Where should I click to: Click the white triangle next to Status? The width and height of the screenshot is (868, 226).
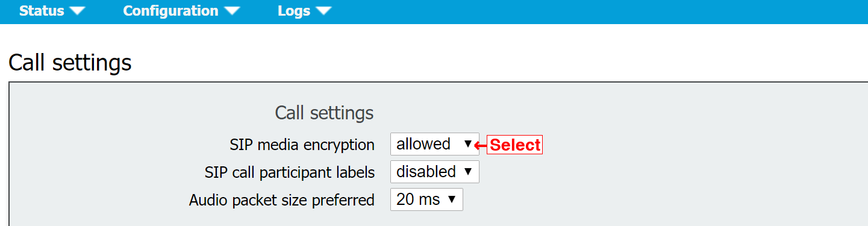[x=77, y=11]
